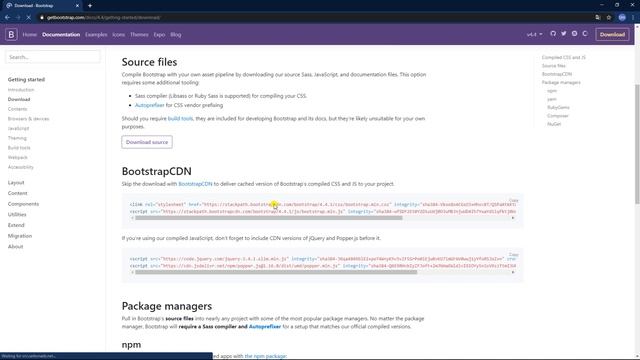Expand Getting started sidebar section
The height and width of the screenshot is (360, 640).
tap(26, 80)
